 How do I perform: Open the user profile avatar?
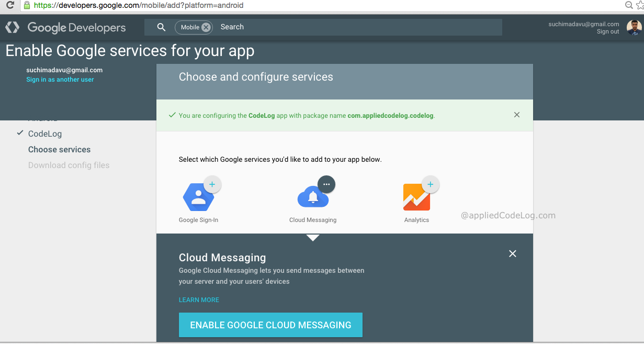(634, 27)
